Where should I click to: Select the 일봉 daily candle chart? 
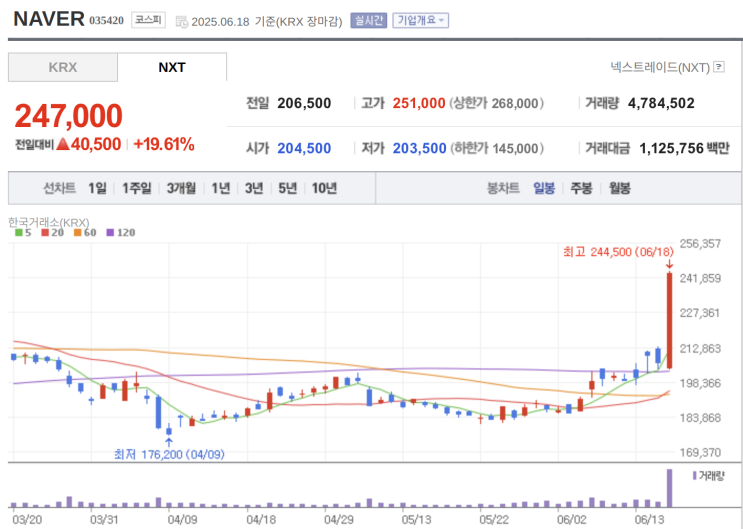(x=544, y=188)
